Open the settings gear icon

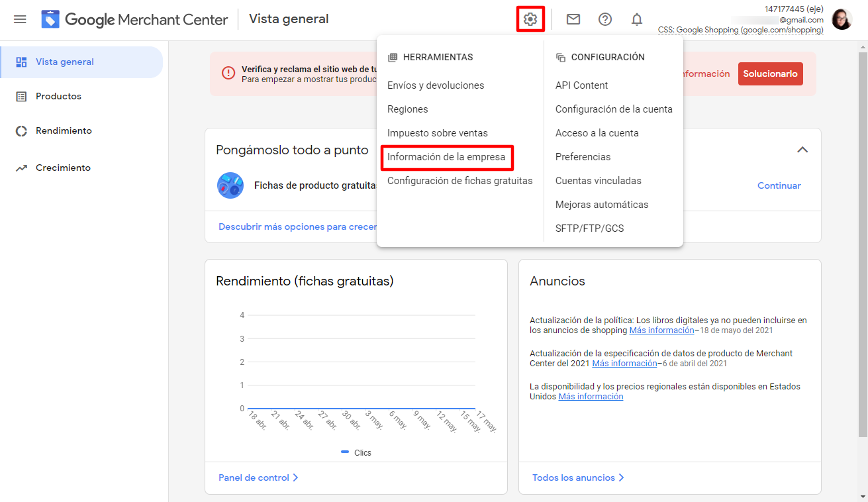(x=530, y=19)
